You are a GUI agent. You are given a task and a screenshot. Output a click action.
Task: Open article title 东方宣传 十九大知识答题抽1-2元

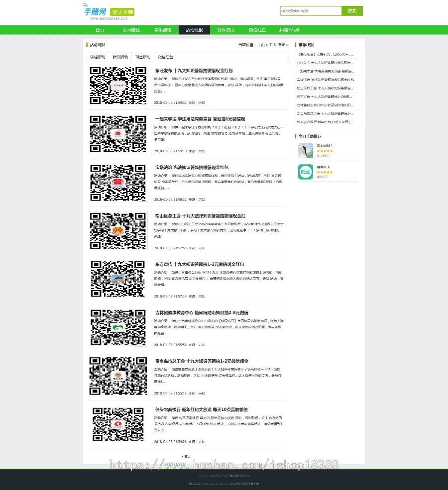click(200, 264)
